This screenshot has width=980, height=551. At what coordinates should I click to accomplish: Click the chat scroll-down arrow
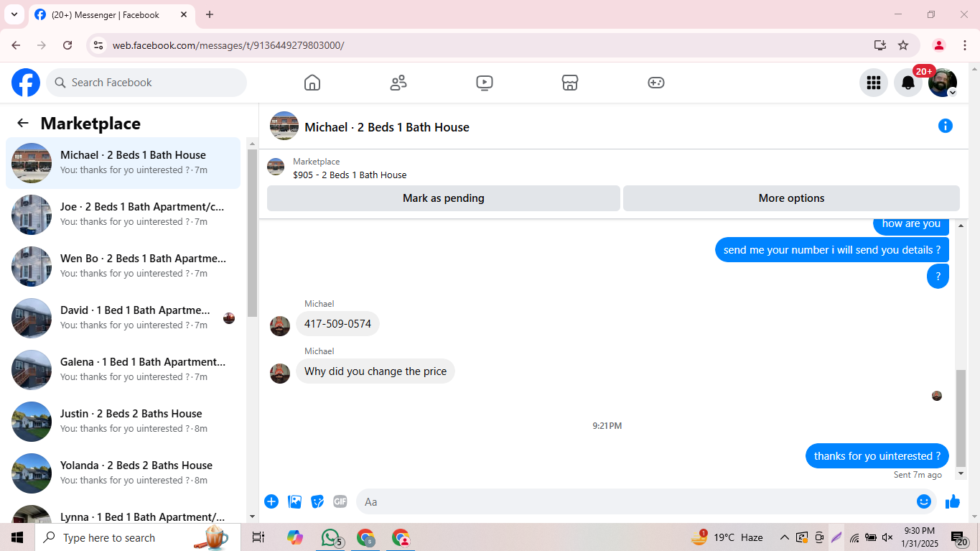tap(961, 473)
